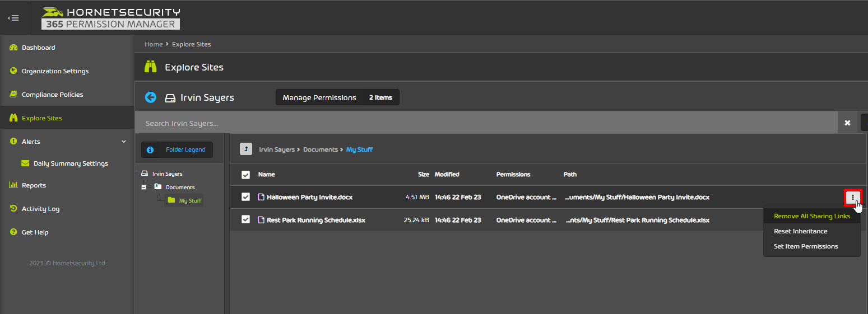Click the path of Rest Park Running Schedule.xlsx
The image size is (868, 314).
tap(637, 220)
